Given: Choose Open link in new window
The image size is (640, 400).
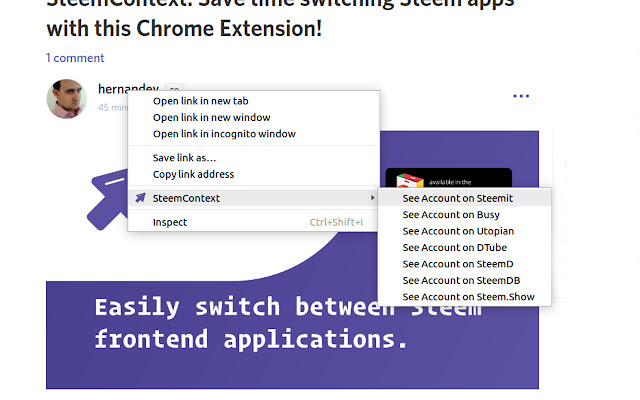Looking at the screenshot, I should [x=253, y=117].
